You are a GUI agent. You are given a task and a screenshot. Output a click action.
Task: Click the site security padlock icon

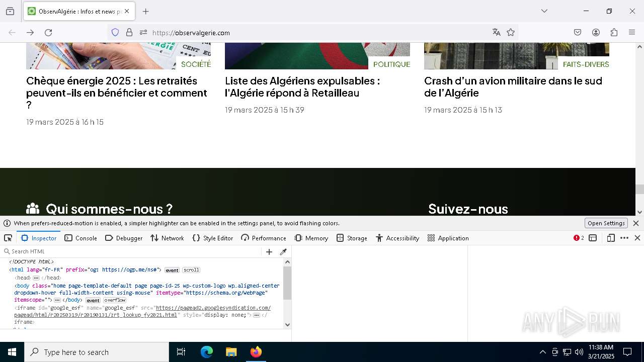129,33
